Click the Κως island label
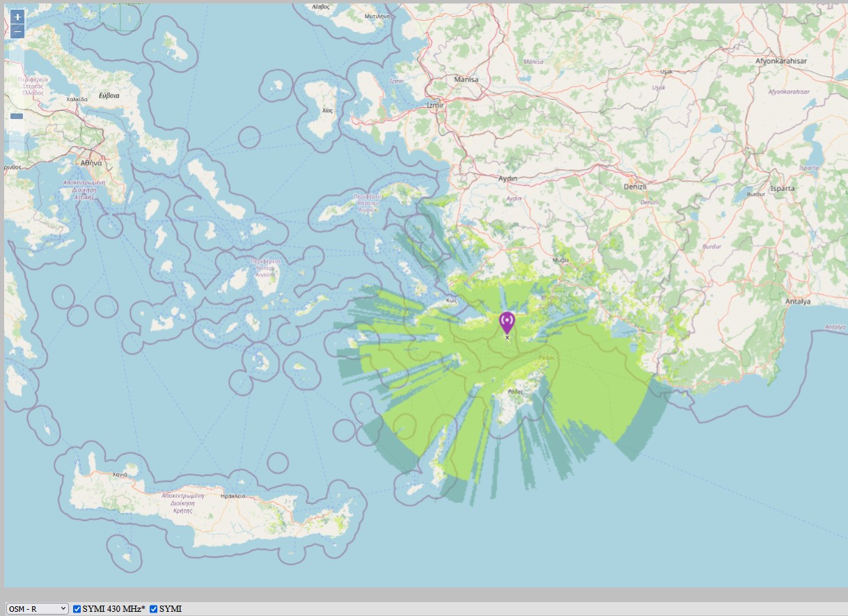The height and width of the screenshot is (616, 848). click(x=451, y=301)
